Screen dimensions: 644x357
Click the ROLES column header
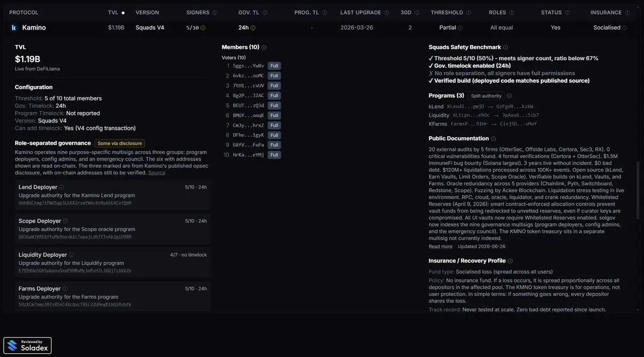pyautogui.click(x=497, y=13)
